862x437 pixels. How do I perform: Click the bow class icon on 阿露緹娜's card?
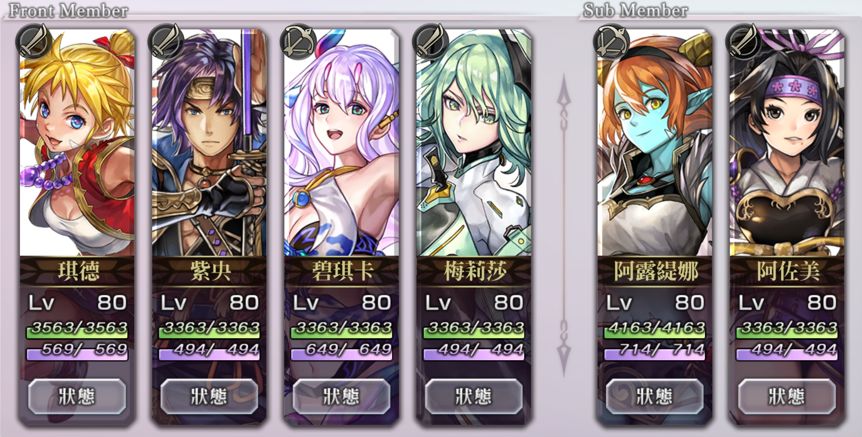[x=612, y=41]
